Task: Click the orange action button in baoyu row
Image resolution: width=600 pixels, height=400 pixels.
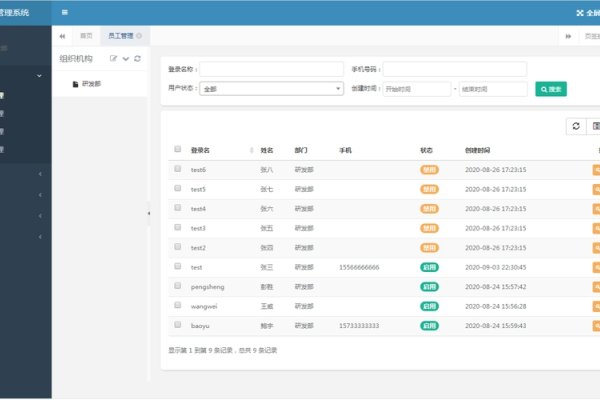Action: (x=596, y=326)
